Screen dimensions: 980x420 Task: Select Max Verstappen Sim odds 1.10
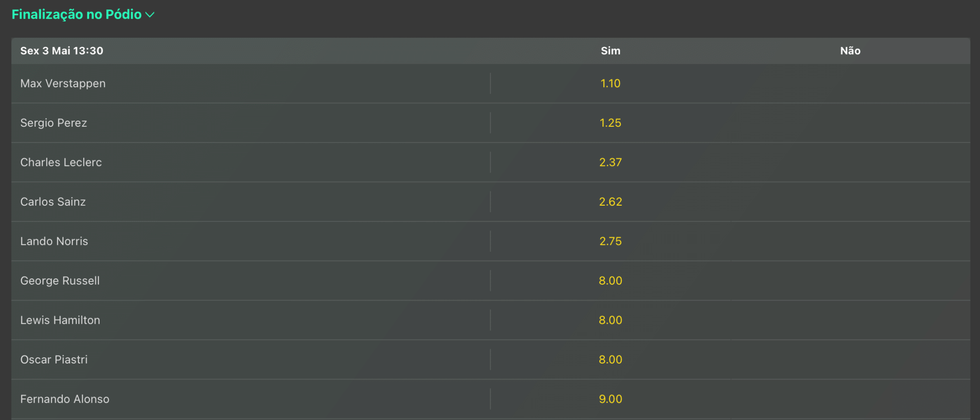pos(610,83)
